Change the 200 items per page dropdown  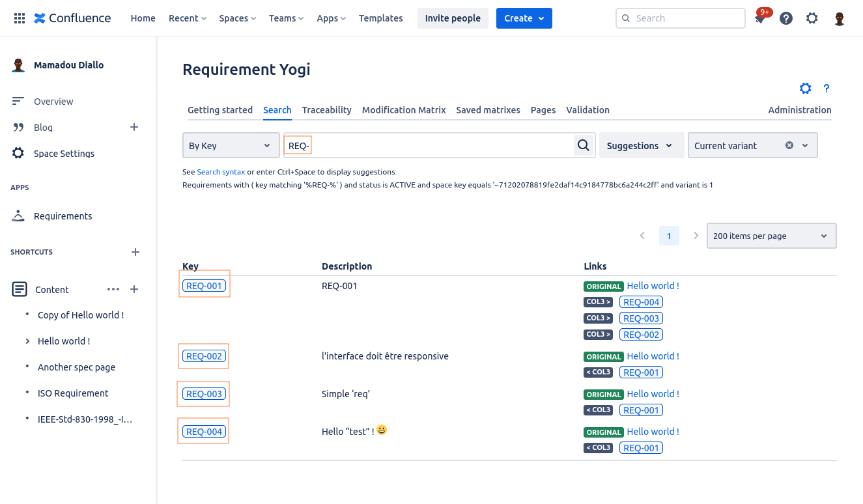(x=771, y=236)
